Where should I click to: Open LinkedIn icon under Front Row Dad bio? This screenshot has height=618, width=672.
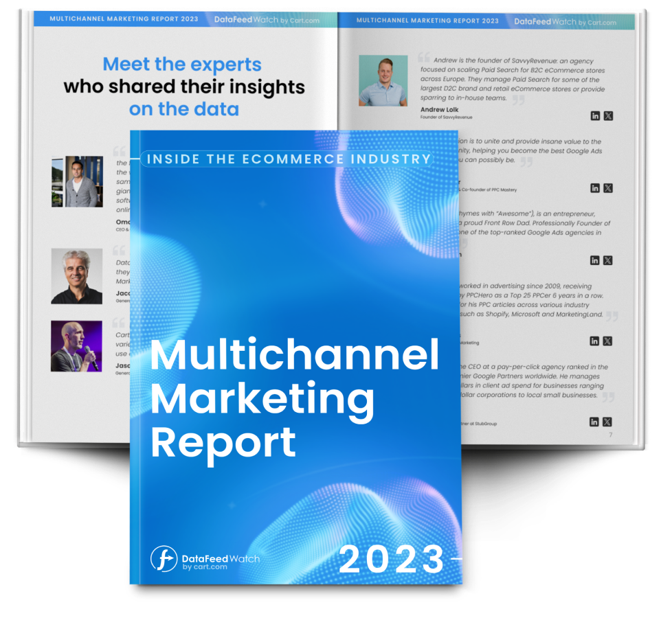(594, 260)
